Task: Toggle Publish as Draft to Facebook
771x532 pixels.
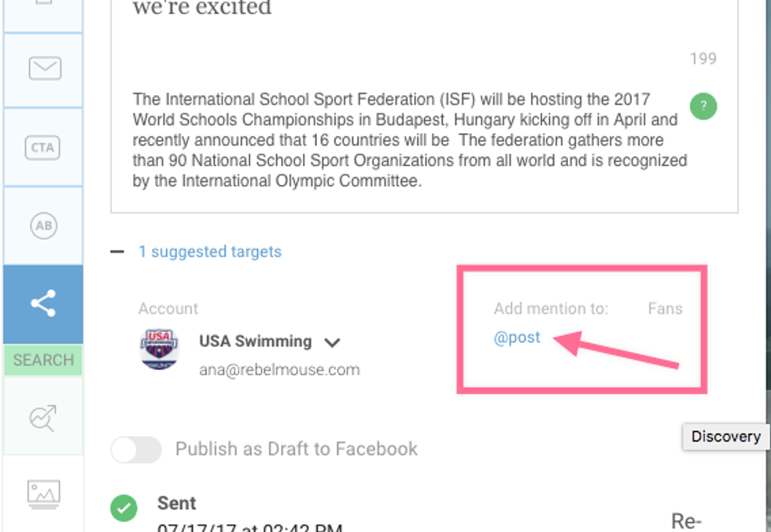Action: tap(136, 449)
